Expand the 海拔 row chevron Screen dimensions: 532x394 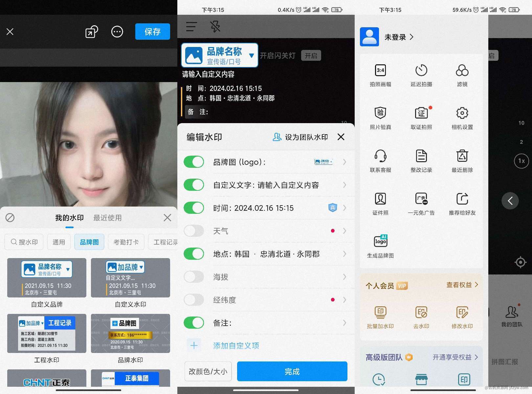point(344,277)
